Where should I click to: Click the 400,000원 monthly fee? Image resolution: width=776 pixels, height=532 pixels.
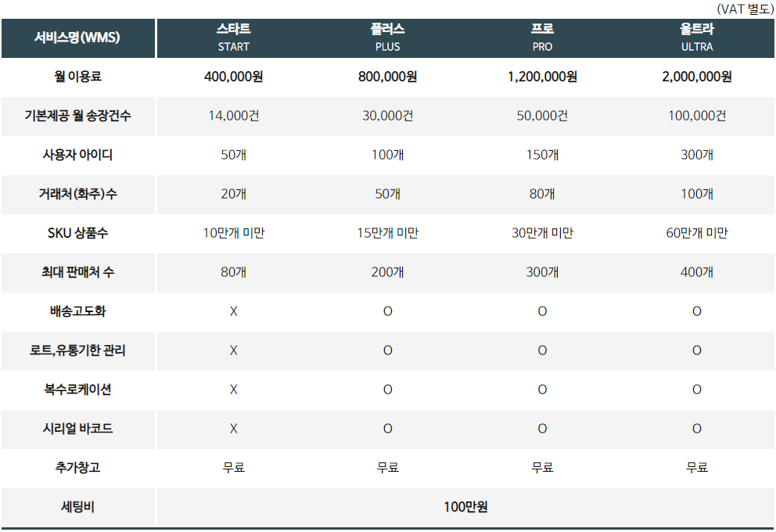tap(233, 77)
